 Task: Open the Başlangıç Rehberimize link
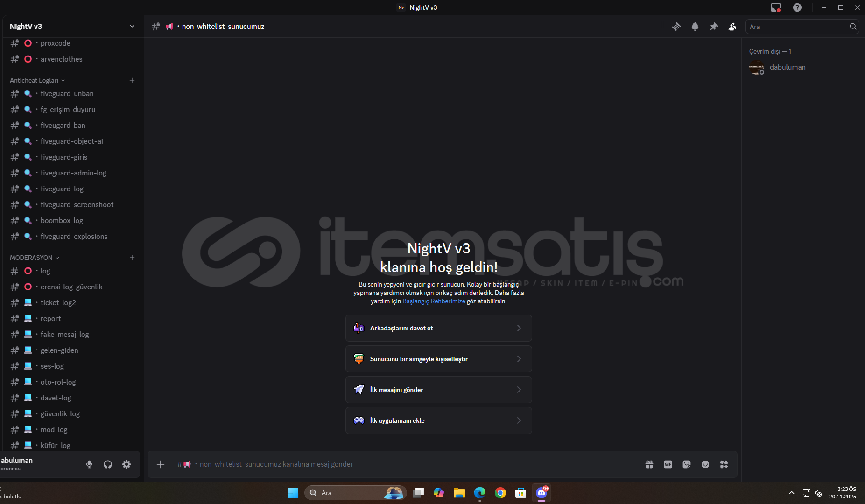point(433,301)
